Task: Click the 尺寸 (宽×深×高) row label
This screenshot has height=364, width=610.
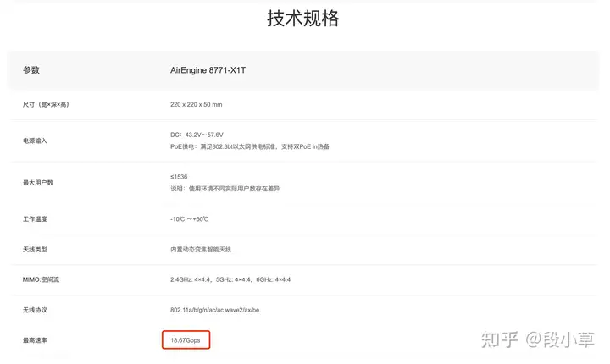Action: pyautogui.click(x=46, y=104)
